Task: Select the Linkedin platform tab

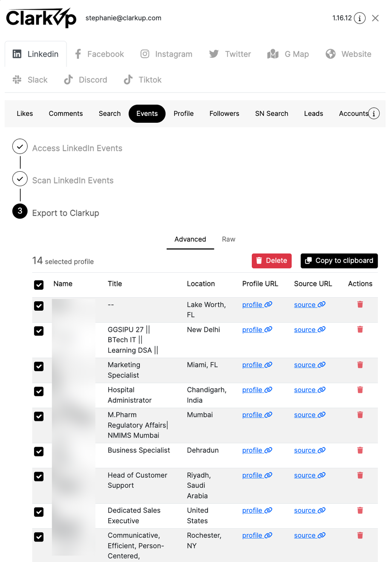Action: point(36,54)
